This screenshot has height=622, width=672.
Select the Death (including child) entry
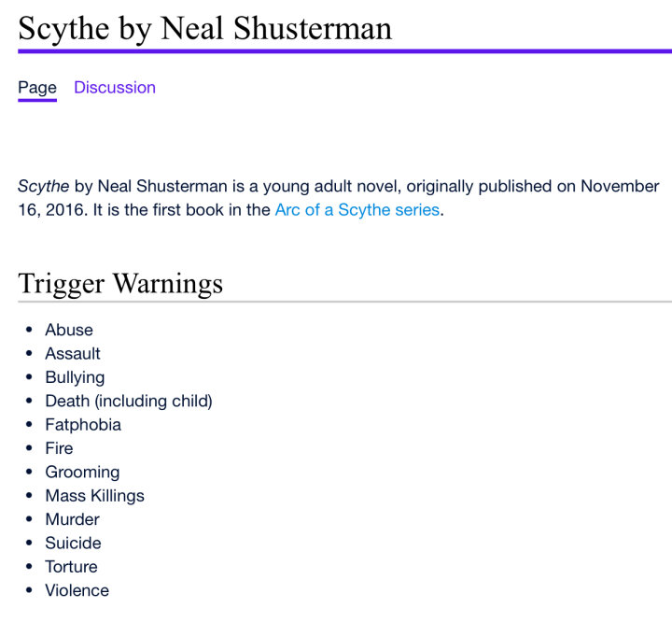[x=129, y=401]
